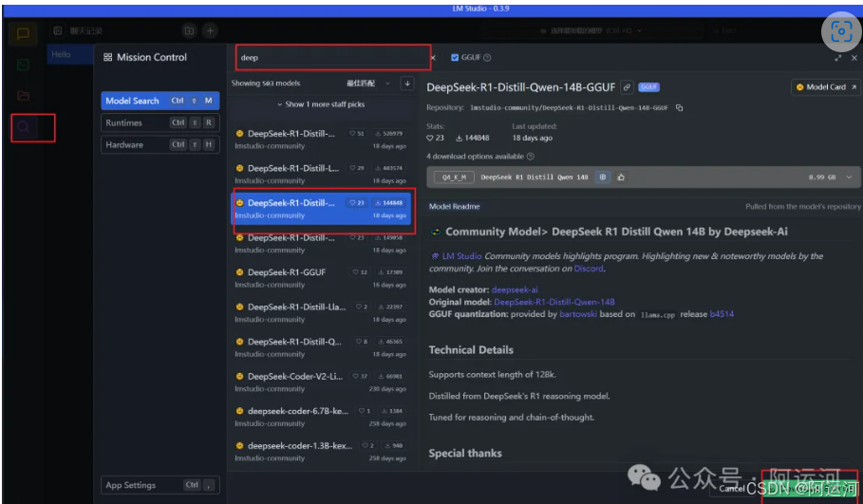Click the Q4_K_M quantization tag

[x=454, y=177]
